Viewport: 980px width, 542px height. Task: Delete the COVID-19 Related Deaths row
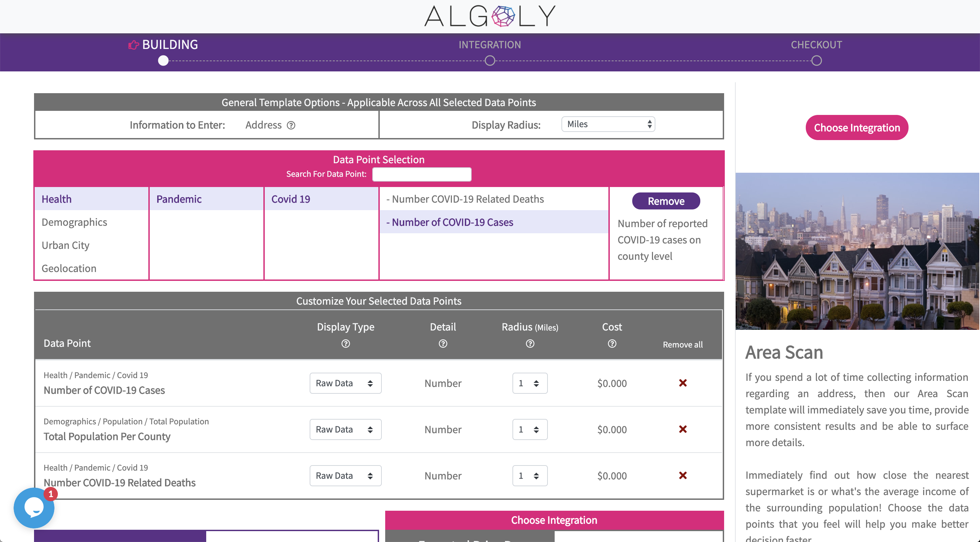[683, 475]
